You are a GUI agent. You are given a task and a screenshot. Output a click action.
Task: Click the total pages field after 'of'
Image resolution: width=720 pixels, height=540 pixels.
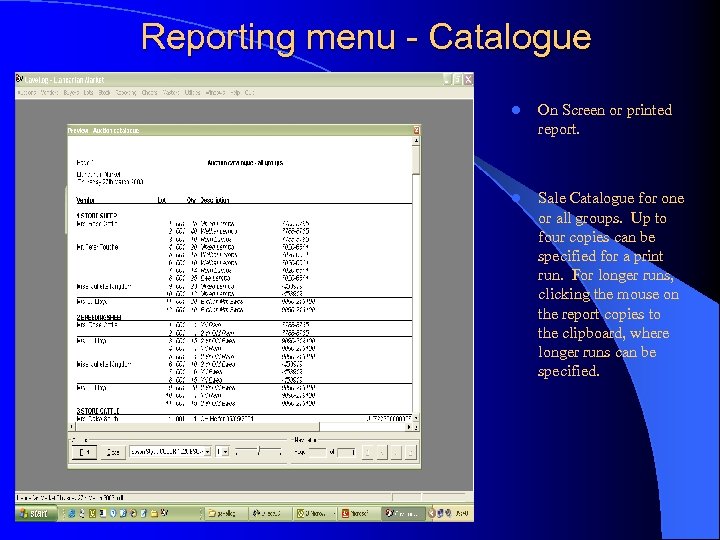pos(347,452)
